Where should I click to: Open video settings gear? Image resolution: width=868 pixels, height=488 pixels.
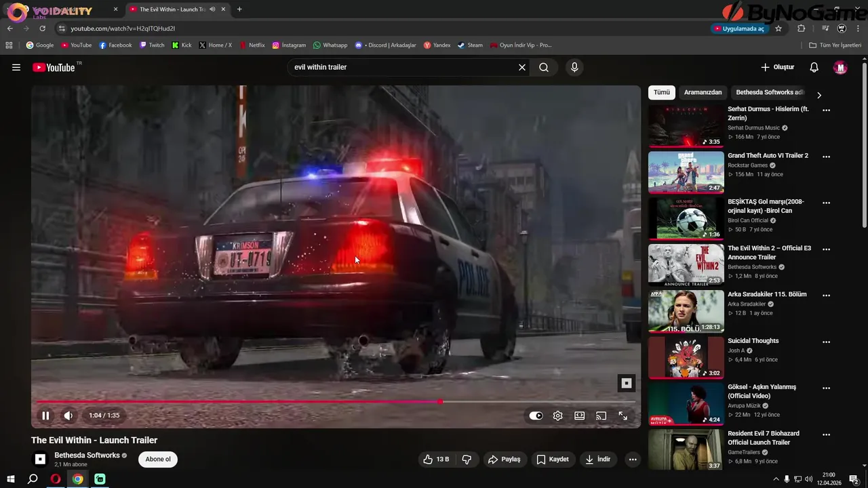pyautogui.click(x=557, y=415)
